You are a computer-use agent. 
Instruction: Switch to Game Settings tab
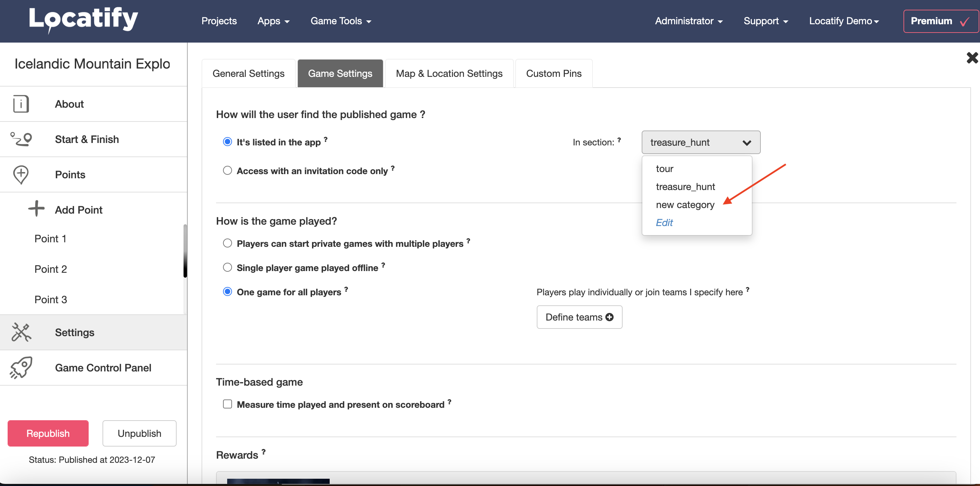coord(340,73)
